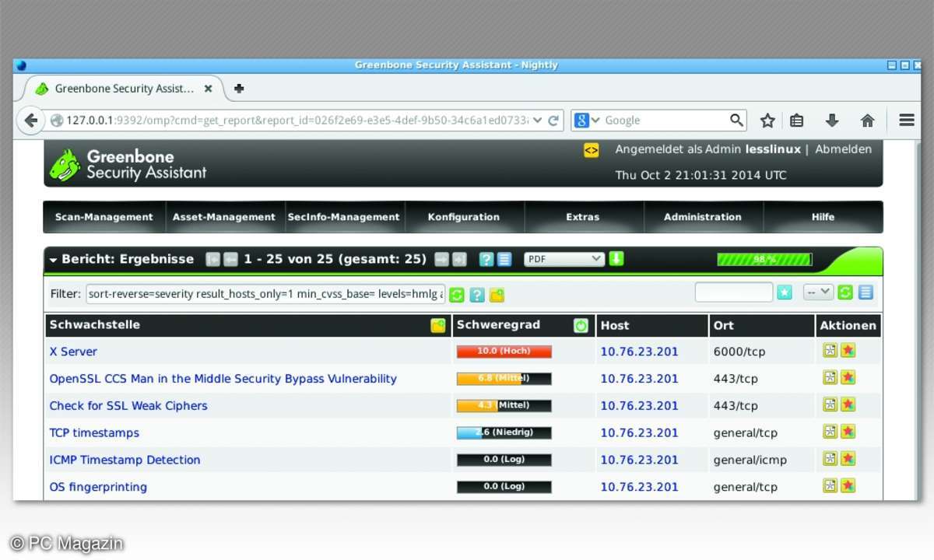The width and height of the screenshot is (934, 560).
Task: Click the Greenbone dragon logo
Action: pyautogui.click(x=65, y=165)
